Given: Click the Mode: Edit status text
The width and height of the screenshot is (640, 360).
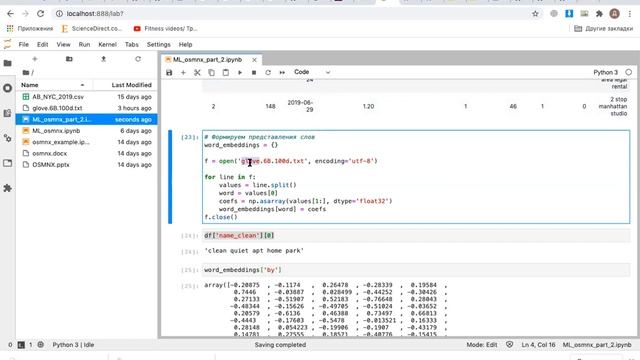Looking at the screenshot, I should (x=482, y=344).
